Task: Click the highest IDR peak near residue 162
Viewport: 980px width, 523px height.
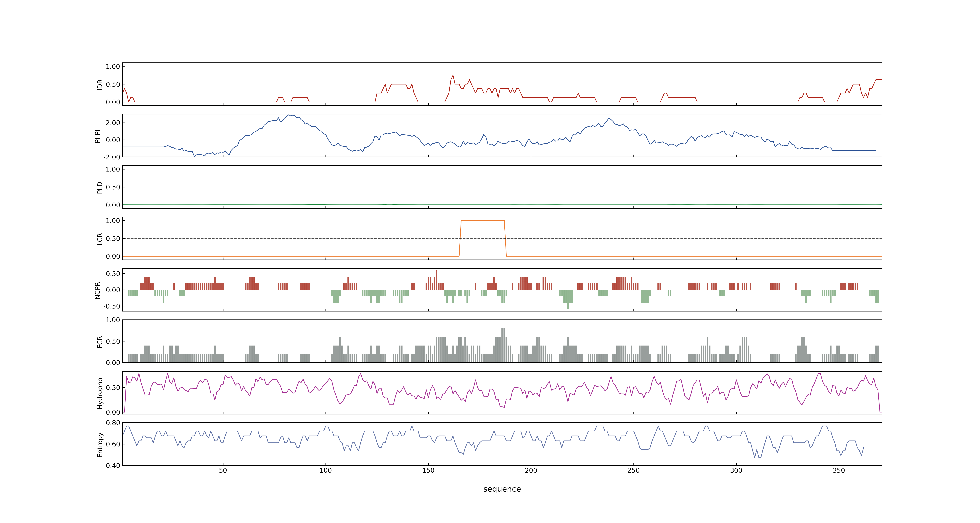Action: point(453,75)
